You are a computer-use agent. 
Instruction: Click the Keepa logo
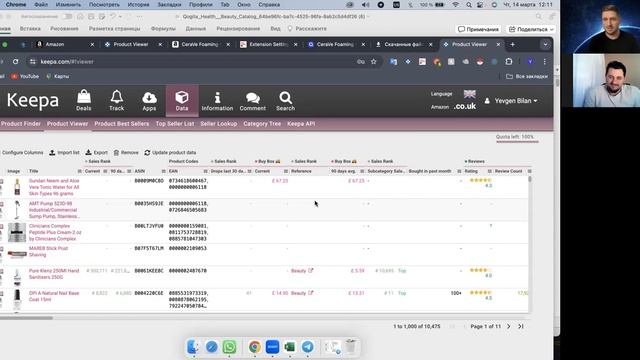tap(33, 100)
